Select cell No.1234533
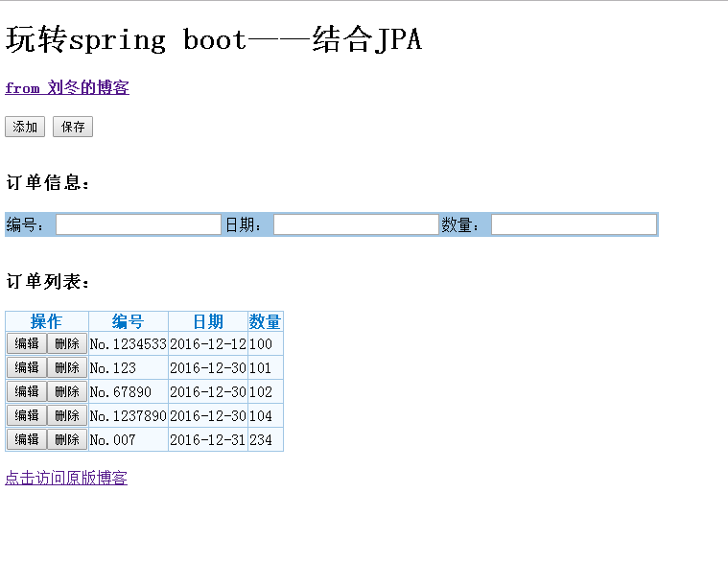This screenshot has width=728, height=563. pos(129,344)
